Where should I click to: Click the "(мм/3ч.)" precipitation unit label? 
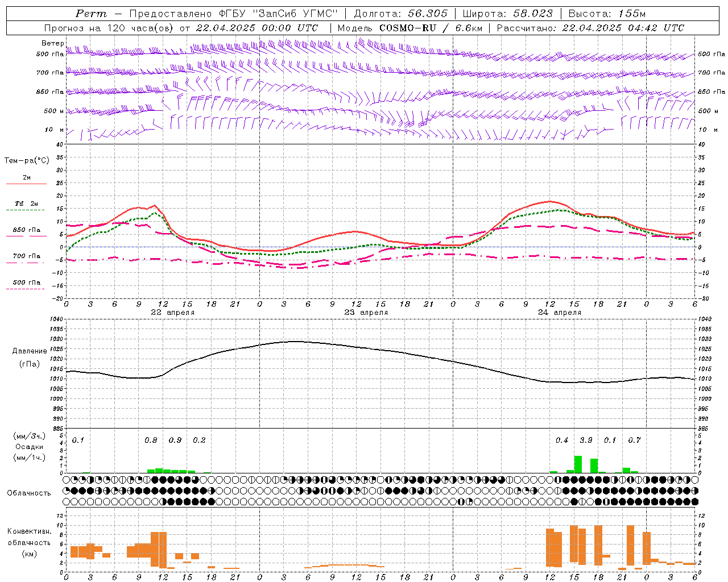click(x=30, y=436)
